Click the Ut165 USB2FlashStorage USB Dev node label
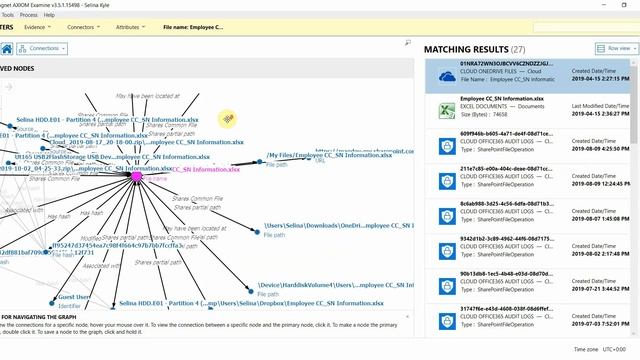 tap(112, 157)
